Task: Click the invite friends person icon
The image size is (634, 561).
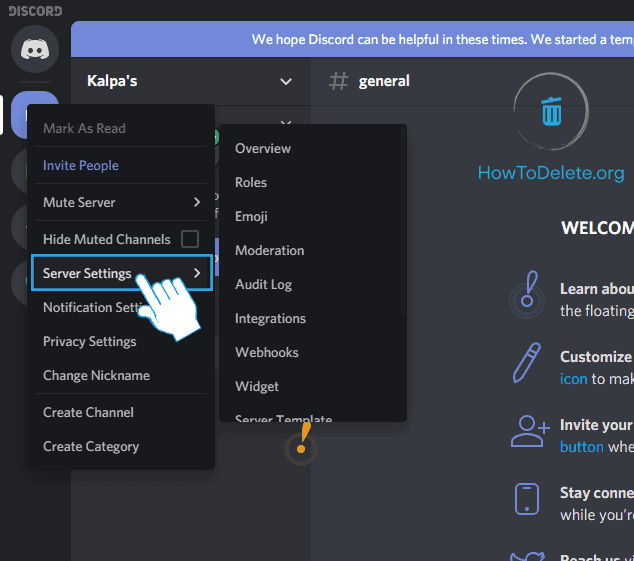Action: 529,431
